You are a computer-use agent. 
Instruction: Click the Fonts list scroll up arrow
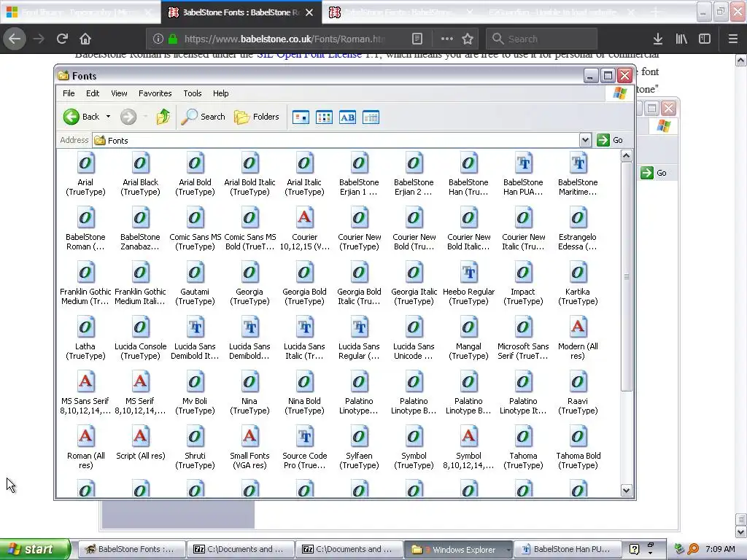[x=627, y=156]
